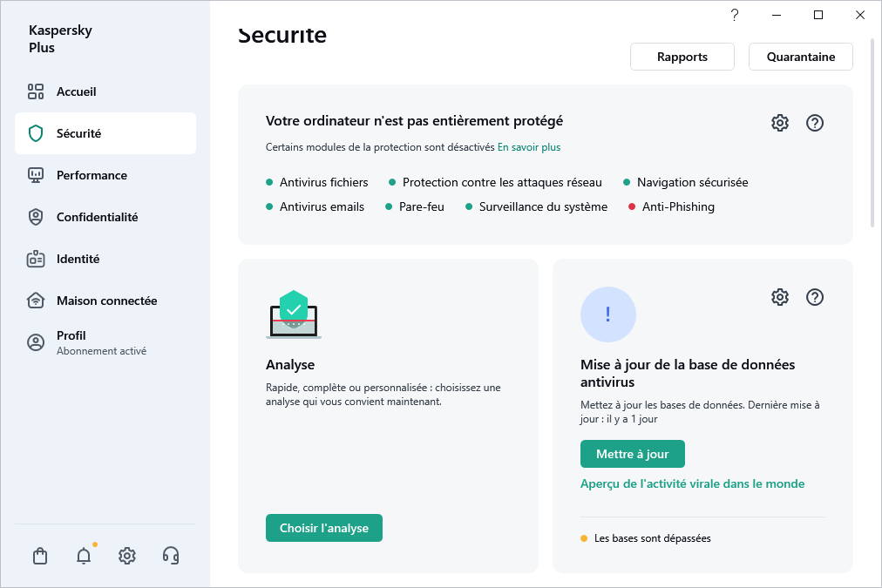The width and height of the screenshot is (882, 588).
Task: Click the Mettre à jour button
Action: pos(632,454)
